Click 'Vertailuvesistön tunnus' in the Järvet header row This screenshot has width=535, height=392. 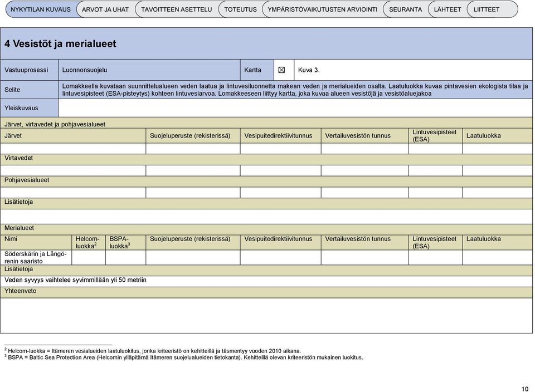[x=358, y=136]
